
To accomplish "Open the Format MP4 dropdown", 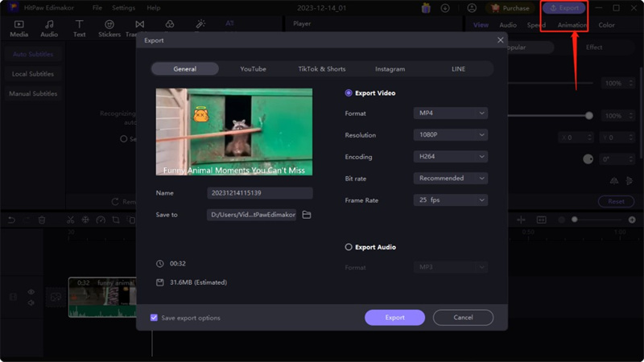I will click(x=451, y=113).
